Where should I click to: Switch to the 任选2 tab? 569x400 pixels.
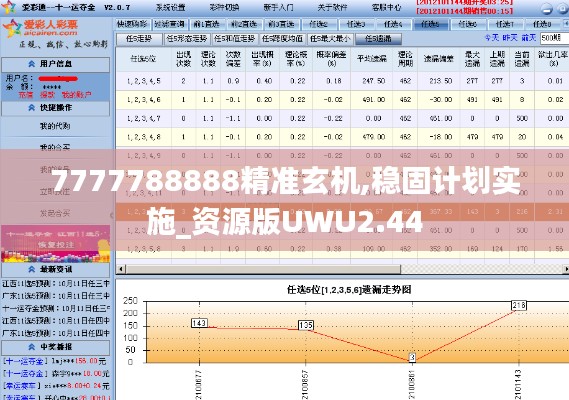pos(319,24)
